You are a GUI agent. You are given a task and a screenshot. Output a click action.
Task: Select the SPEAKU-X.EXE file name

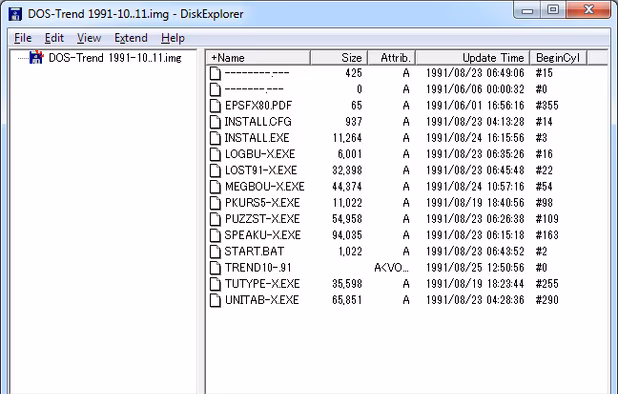262,235
